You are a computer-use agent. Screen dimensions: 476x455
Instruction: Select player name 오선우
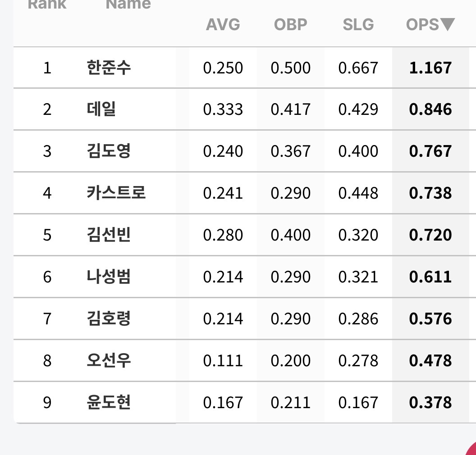click(109, 360)
